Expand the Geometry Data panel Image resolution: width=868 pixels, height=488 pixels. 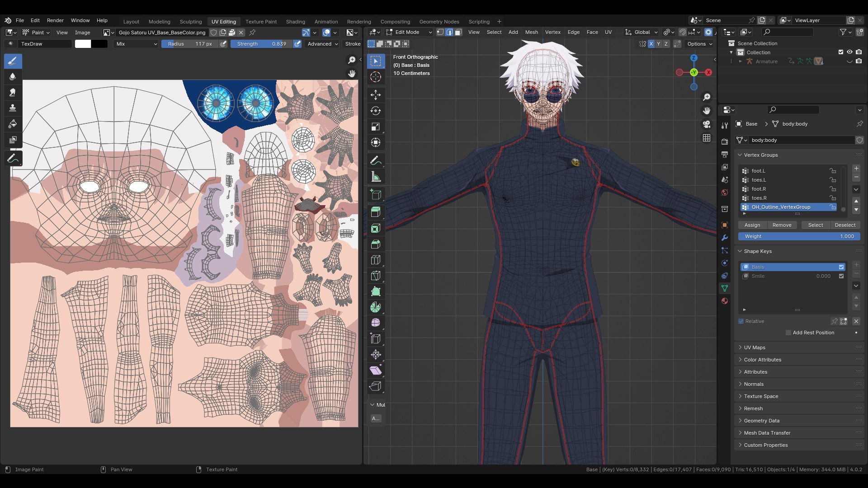pos(761,421)
